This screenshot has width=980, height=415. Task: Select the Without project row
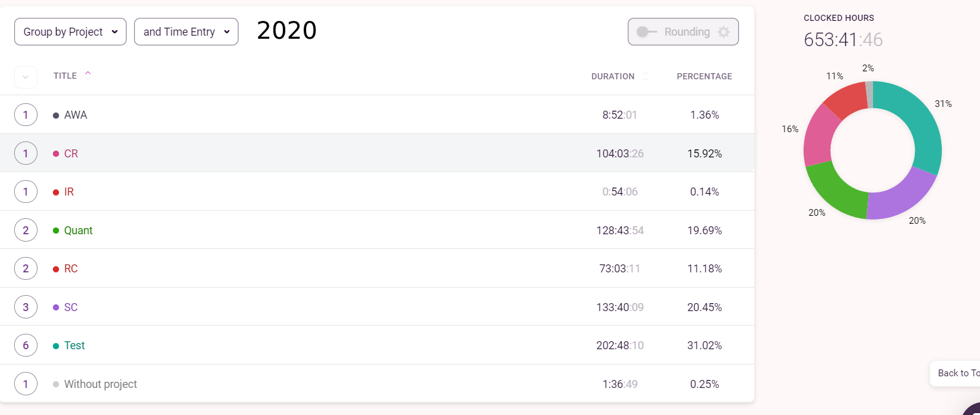coord(101,384)
